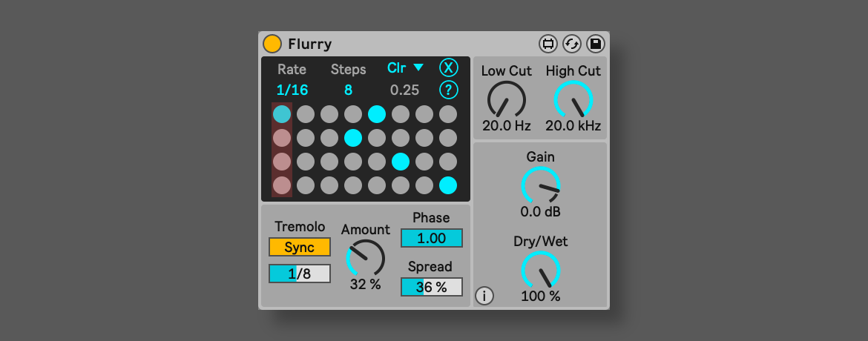This screenshot has width=868, height=341.
Task: Click the hot-swap preset icon
Action: pos(572,44)
